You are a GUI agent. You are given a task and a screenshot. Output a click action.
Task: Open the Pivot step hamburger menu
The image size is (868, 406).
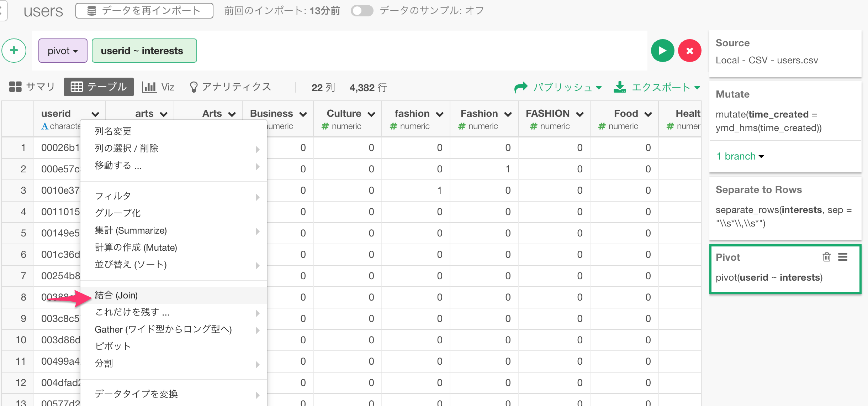tap(843, 257)
